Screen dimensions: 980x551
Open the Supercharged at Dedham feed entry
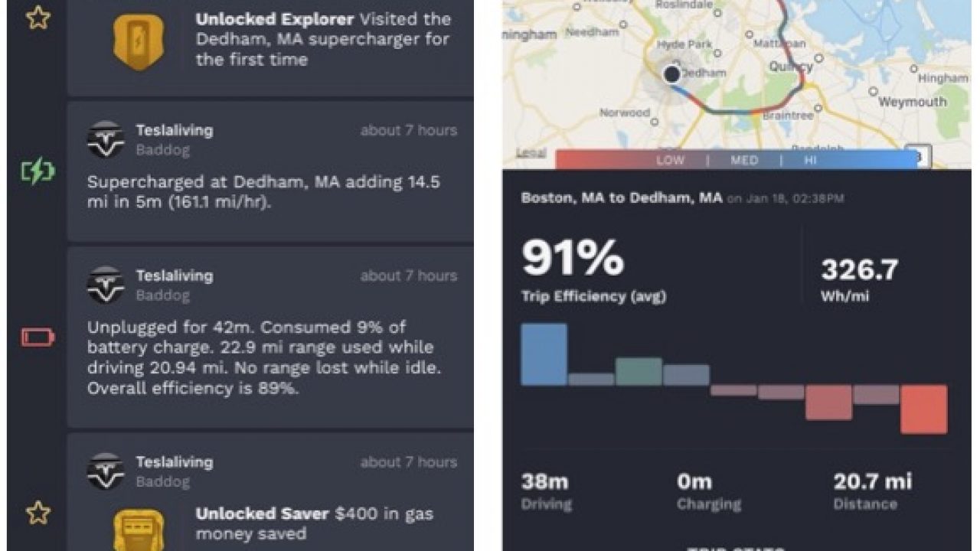(x=270, y=171)
